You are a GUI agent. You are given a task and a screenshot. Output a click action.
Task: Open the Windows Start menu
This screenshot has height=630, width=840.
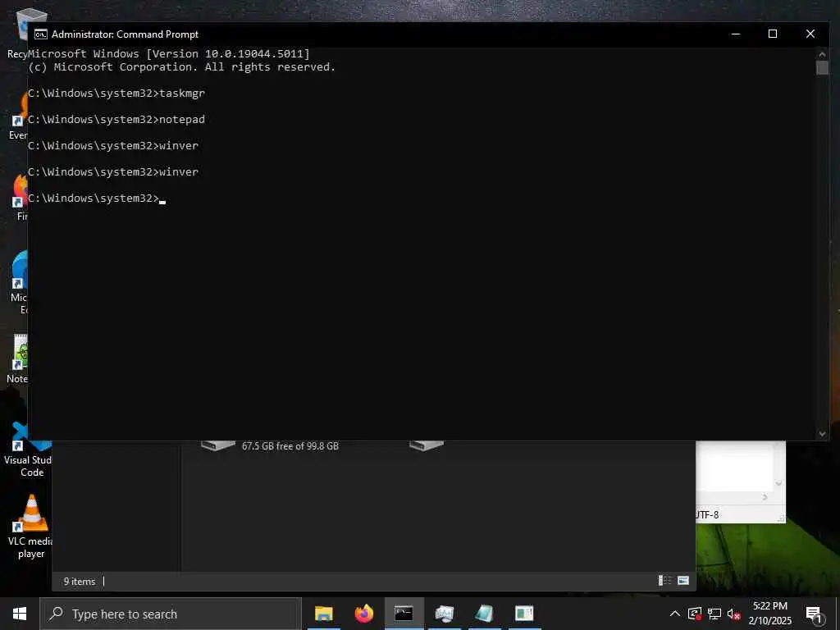click(x=20, y=614)
